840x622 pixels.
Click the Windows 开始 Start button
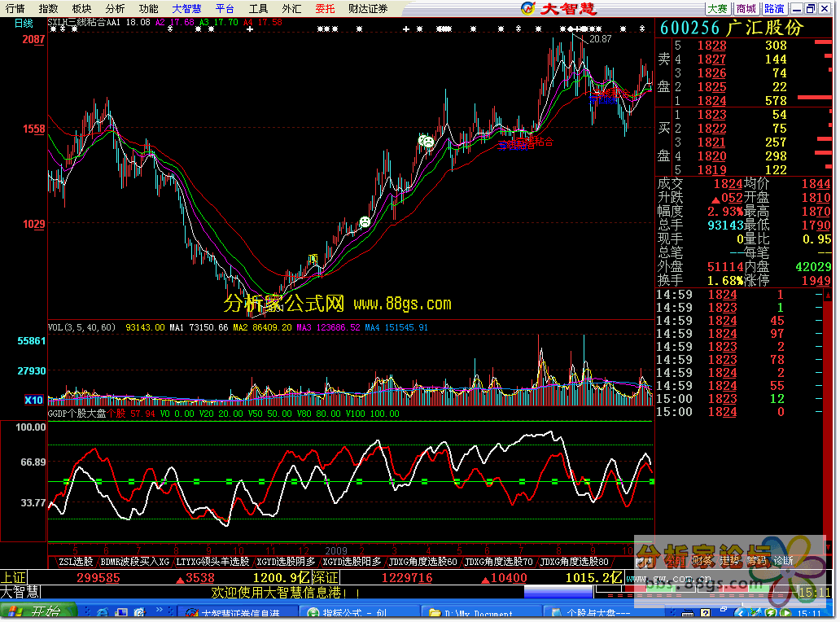point(38,611)
